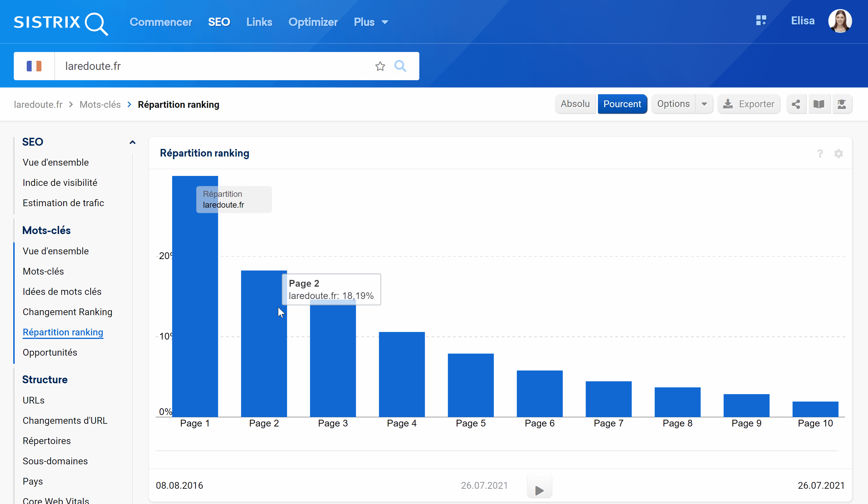Viewport: 868px width, 504px height.
Task: Click the tutorial graduate icon
Action: (x=842, y=104)
